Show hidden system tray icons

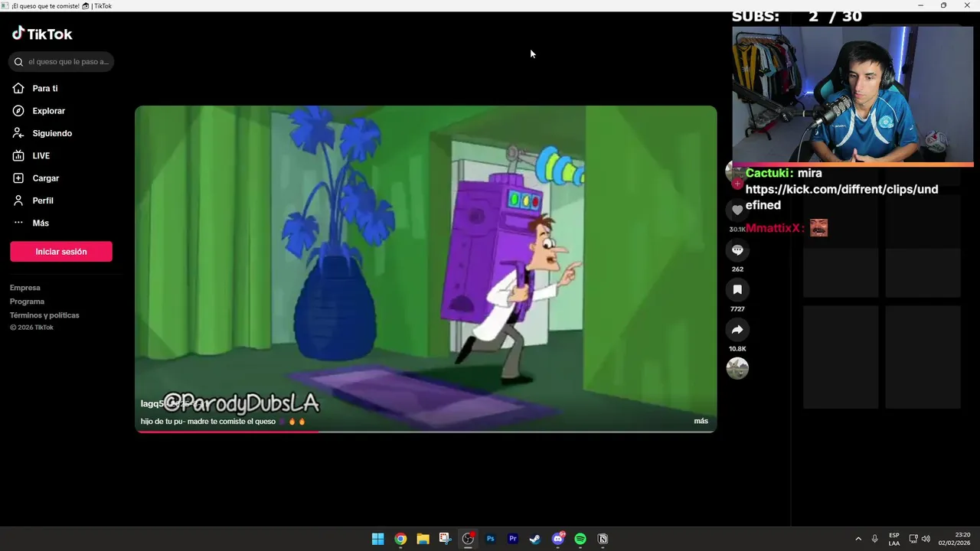(858, 539)
